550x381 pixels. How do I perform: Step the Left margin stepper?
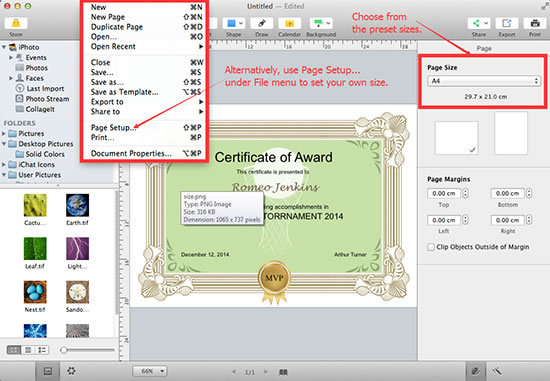coord(465,220)
